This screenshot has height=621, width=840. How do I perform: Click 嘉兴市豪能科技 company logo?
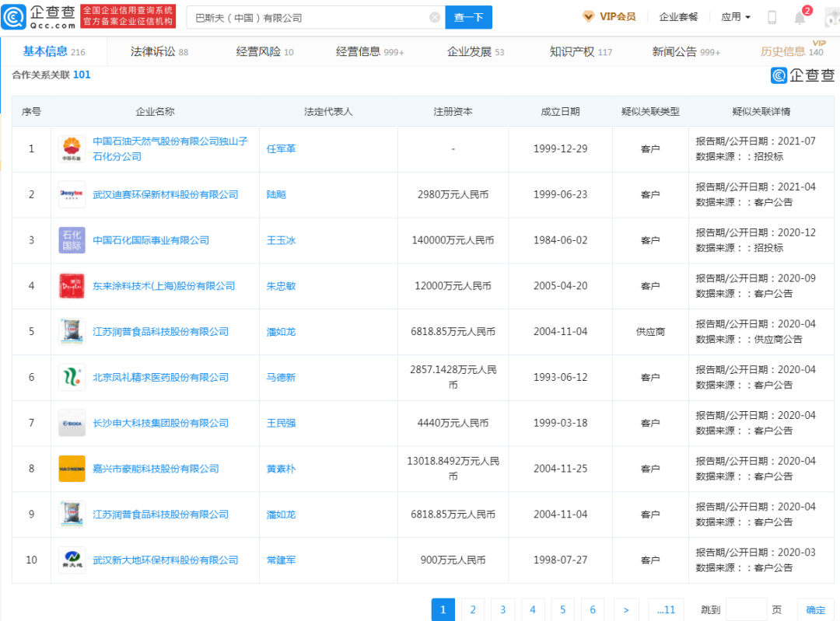[x=72, y=469]
